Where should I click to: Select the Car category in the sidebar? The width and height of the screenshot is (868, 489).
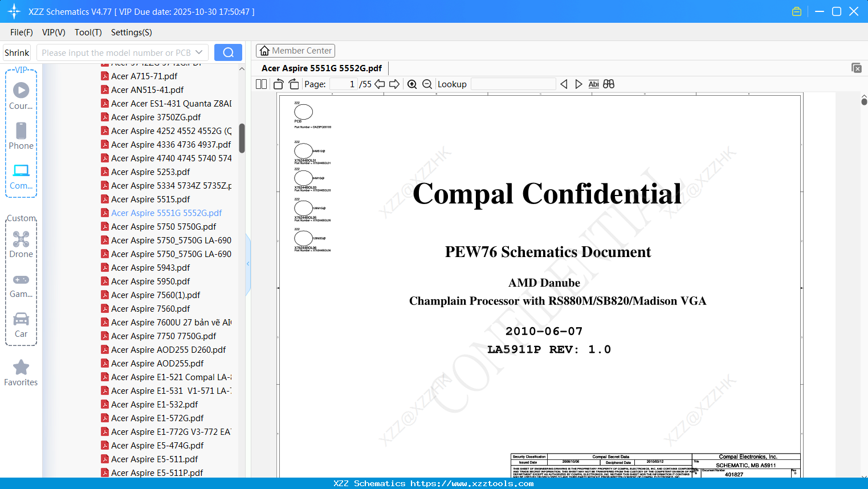[21, 324]
